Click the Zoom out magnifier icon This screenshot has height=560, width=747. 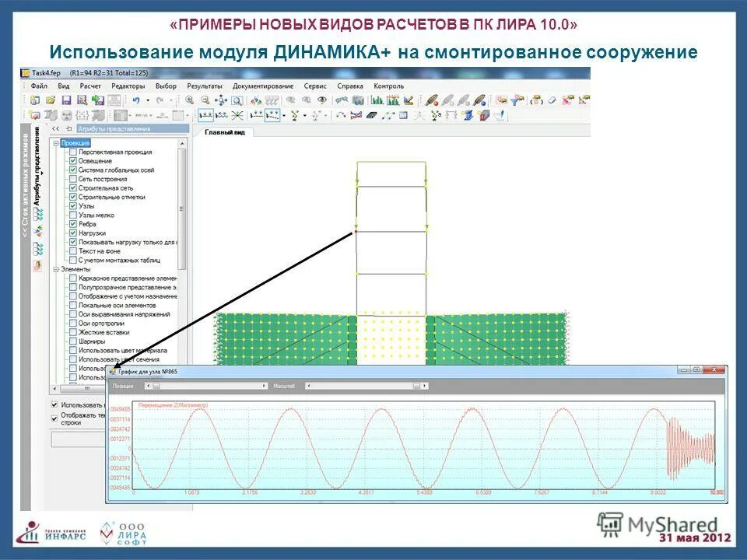click(205, 100)
